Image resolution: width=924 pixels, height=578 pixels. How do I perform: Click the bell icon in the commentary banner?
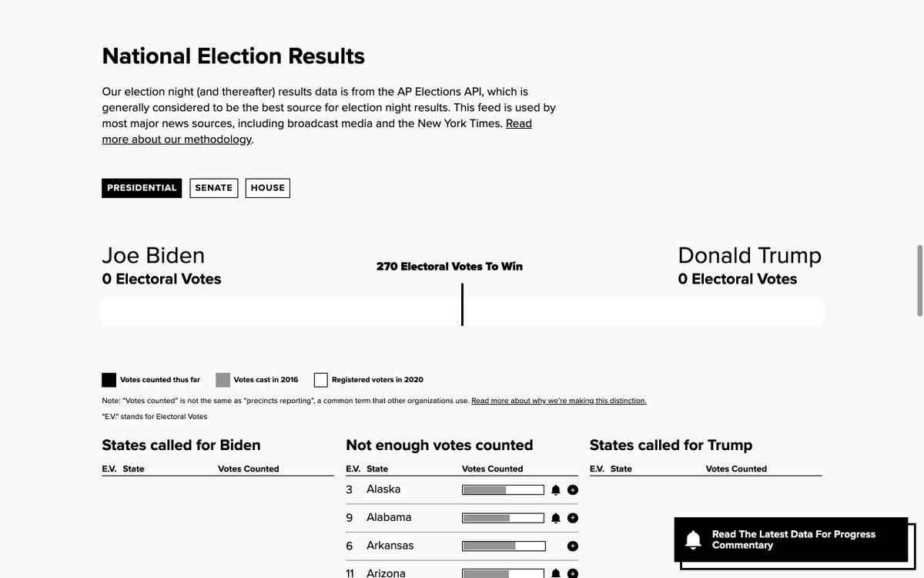[693, 539]
